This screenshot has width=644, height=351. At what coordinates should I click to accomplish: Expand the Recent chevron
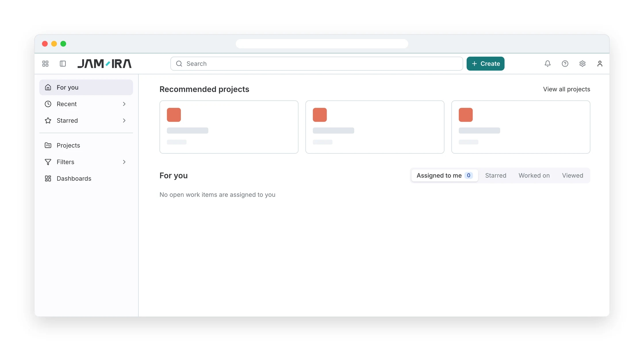click(x=124, y=104)
